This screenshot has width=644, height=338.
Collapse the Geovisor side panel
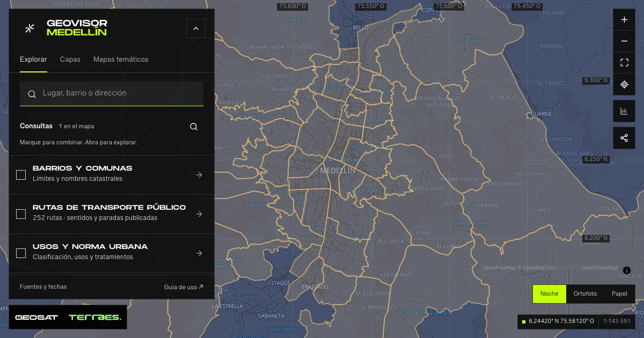click(x=196, y=28)
